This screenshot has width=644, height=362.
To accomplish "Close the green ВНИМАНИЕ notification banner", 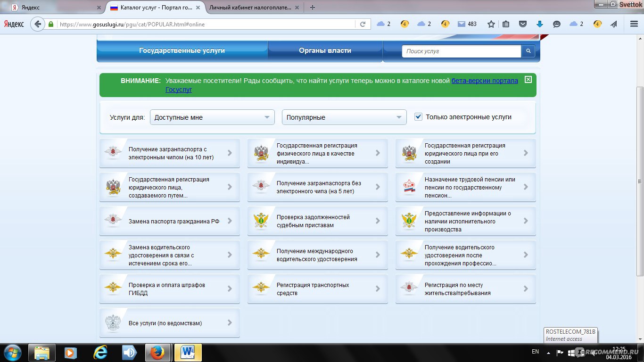I will 528,79.
